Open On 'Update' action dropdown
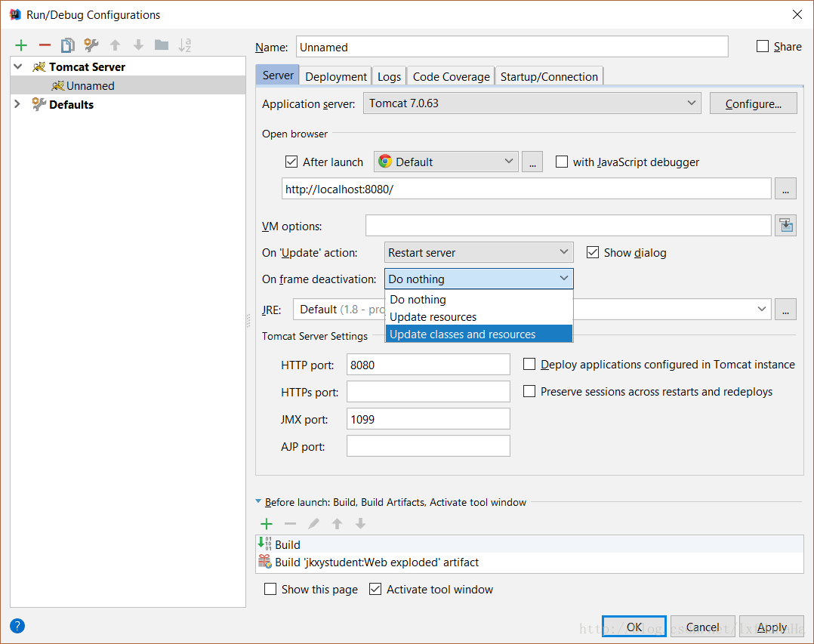This screenshot has height=644, width=814. tap(479, 252)
